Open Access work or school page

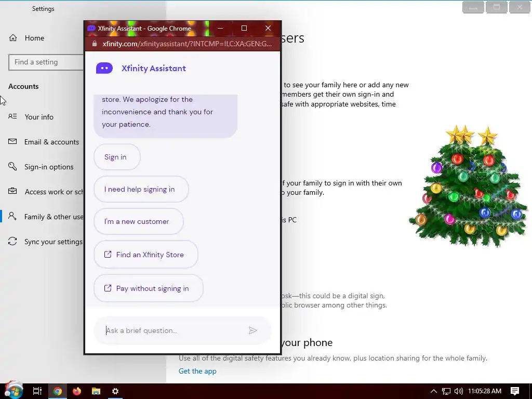(x=54, y=192)
